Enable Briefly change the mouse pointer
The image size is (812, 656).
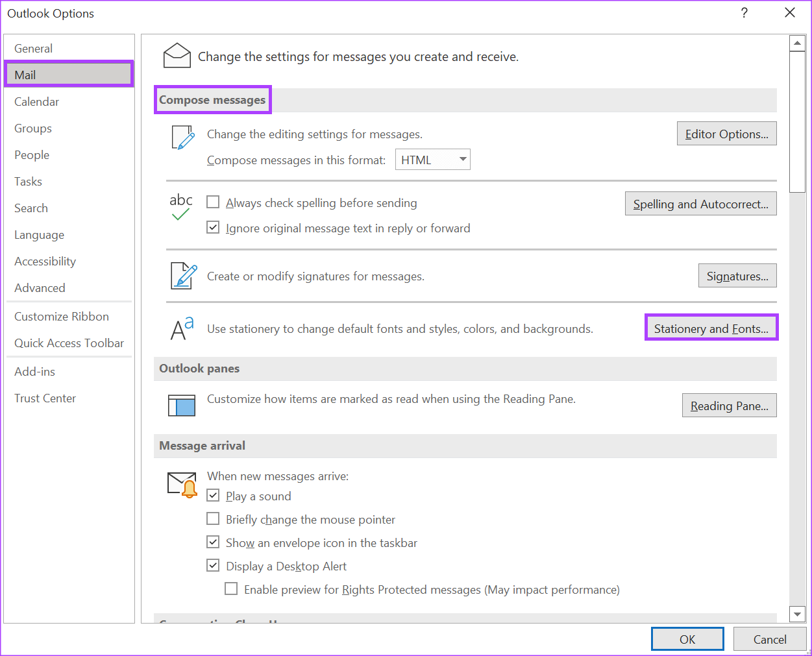(x=213, y=519)
